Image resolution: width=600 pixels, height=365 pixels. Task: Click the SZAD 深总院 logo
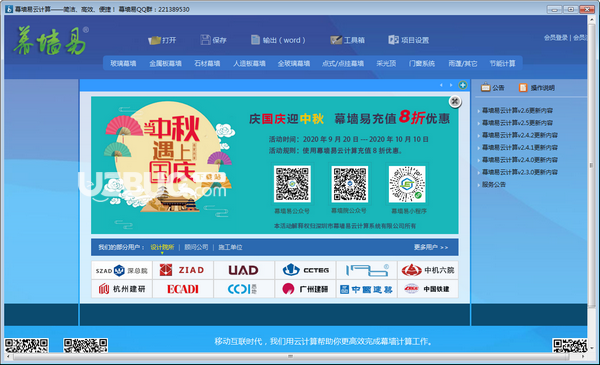click(x=122, y=270)
